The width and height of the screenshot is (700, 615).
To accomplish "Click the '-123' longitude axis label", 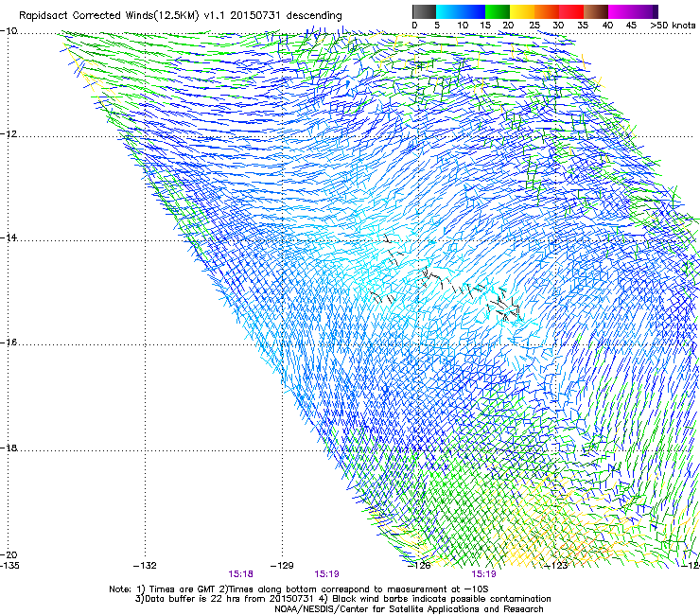I will click(x=556, y=566).
